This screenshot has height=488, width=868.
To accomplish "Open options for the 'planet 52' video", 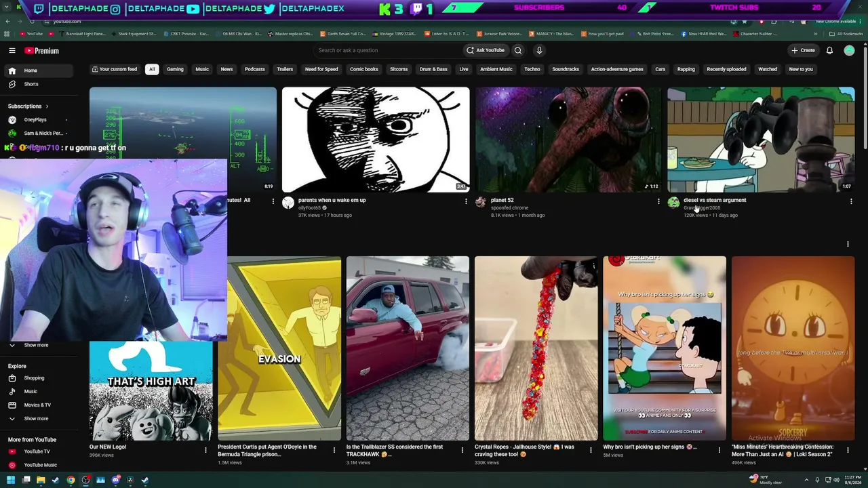I will click(x=658, y=201).
